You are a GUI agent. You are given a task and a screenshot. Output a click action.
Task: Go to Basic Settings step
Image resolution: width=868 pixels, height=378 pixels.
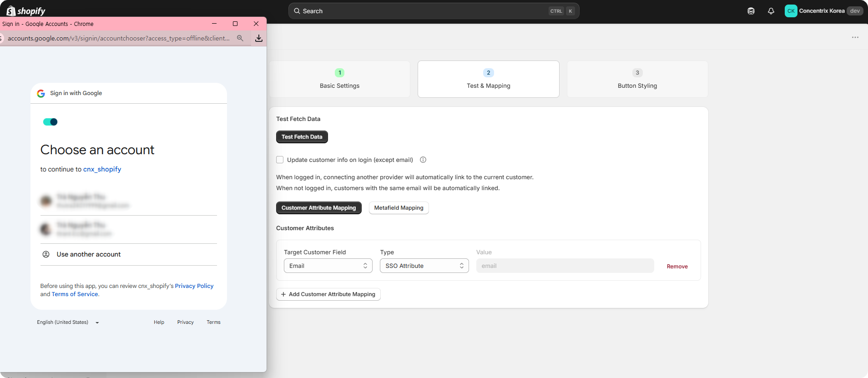339,79
